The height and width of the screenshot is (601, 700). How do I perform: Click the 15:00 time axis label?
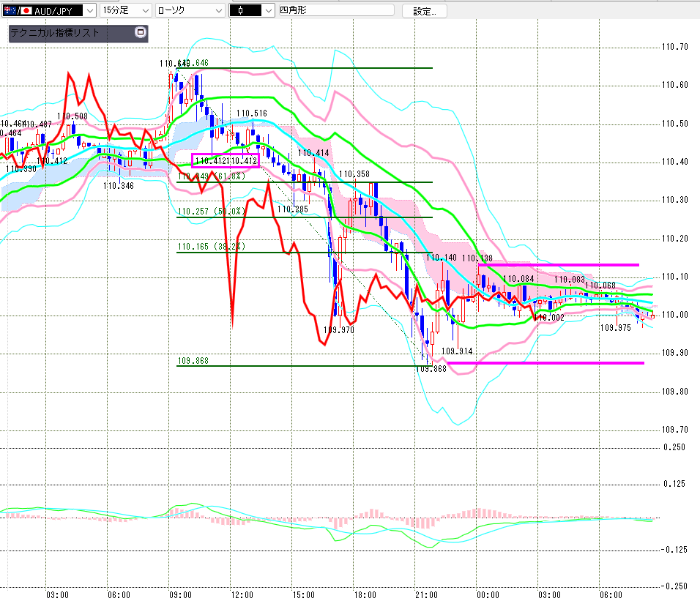(x=304, y=595)
